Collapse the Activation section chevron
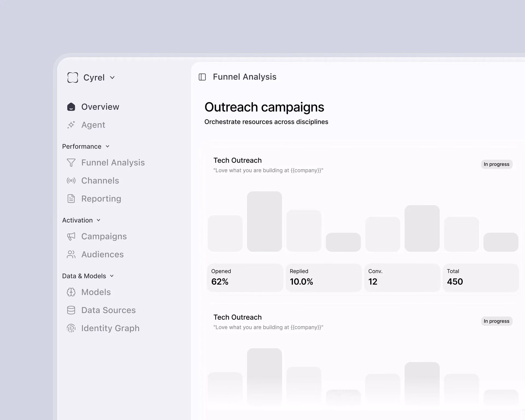Image resolution: width=525 pixels, height=420 pixels. coord(98,220)
